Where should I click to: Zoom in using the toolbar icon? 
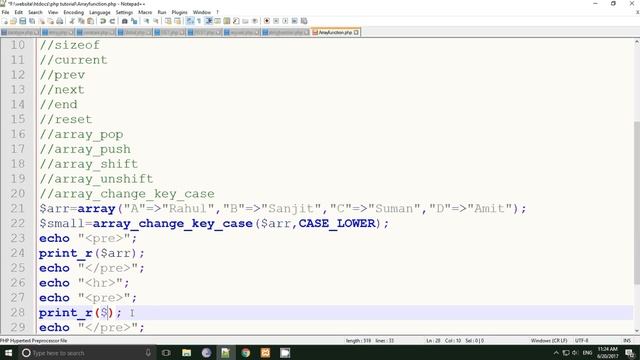click(147, 21)
